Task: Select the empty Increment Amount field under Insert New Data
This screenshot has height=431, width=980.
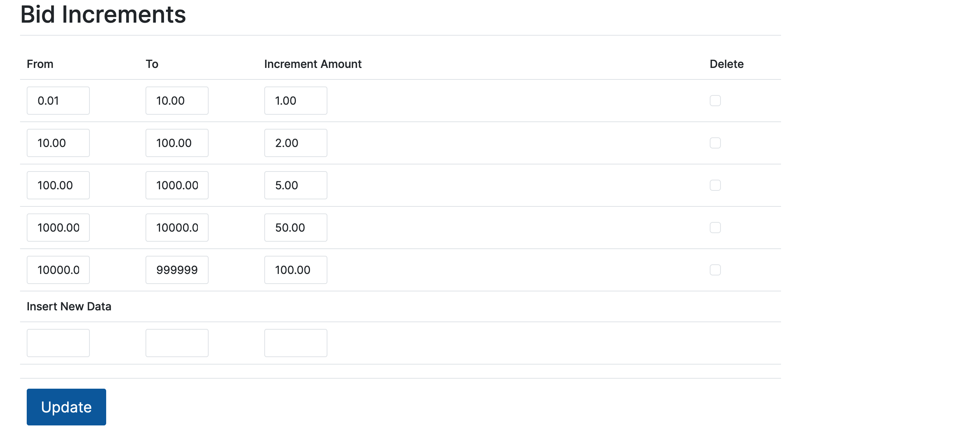Action: tap(295, 343)
